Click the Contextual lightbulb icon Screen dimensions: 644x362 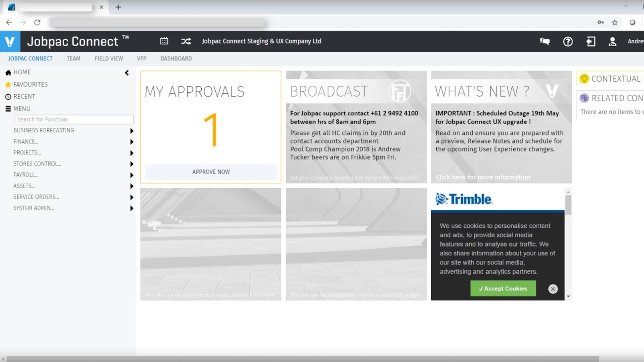584,79
